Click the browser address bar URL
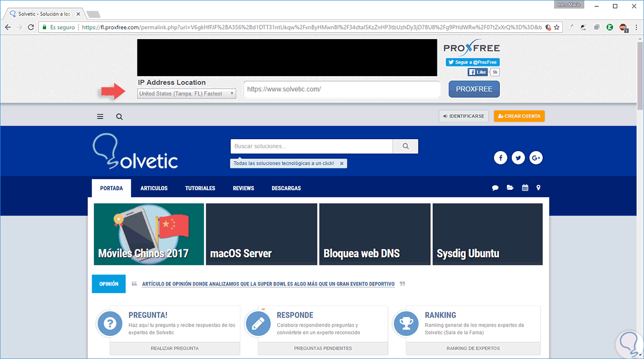Screen dimensions: 644x359 [311, 27]
